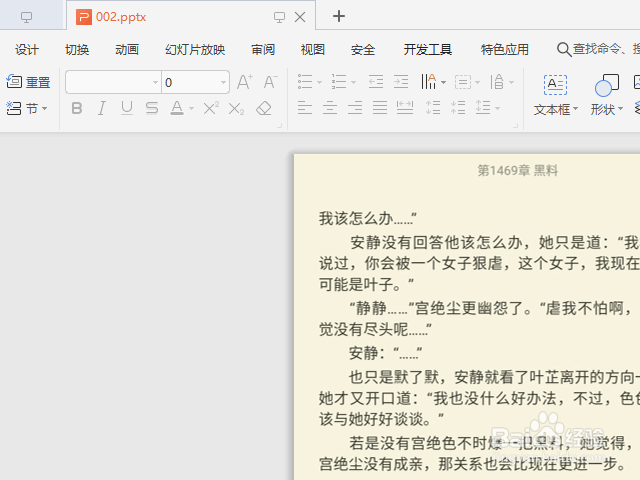Open the font size dropdown arrow
The image size is (640, 480).
(x=223, y=82)
